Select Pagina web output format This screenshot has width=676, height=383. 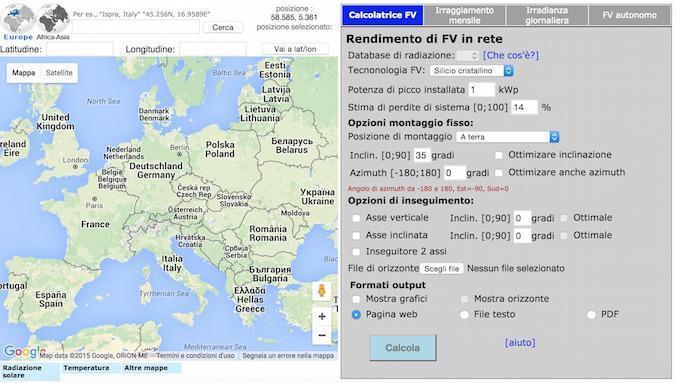pos(356,315)
